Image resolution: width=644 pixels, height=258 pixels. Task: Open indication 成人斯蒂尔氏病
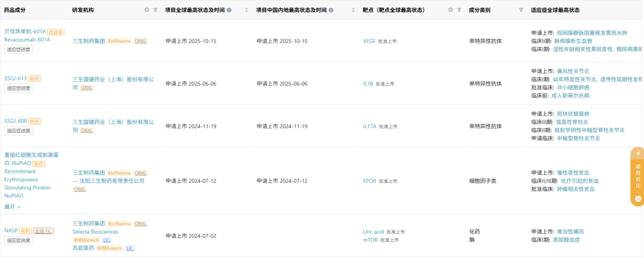[570, 95]
